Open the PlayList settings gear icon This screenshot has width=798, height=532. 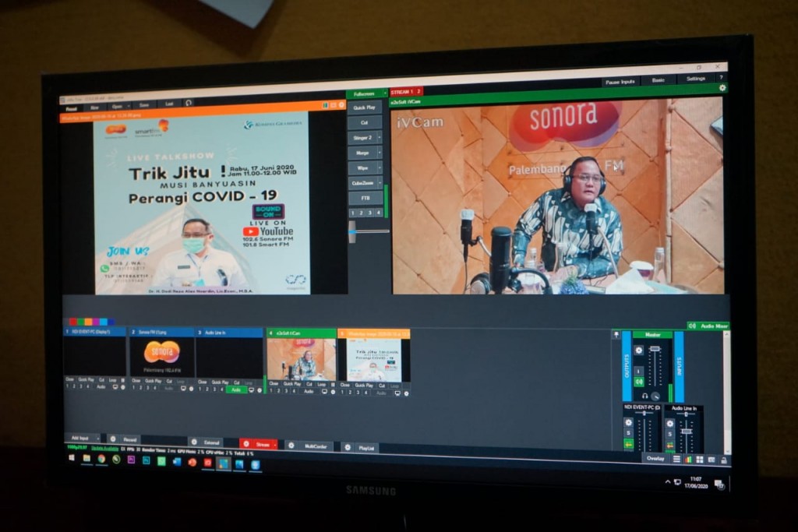348,448
